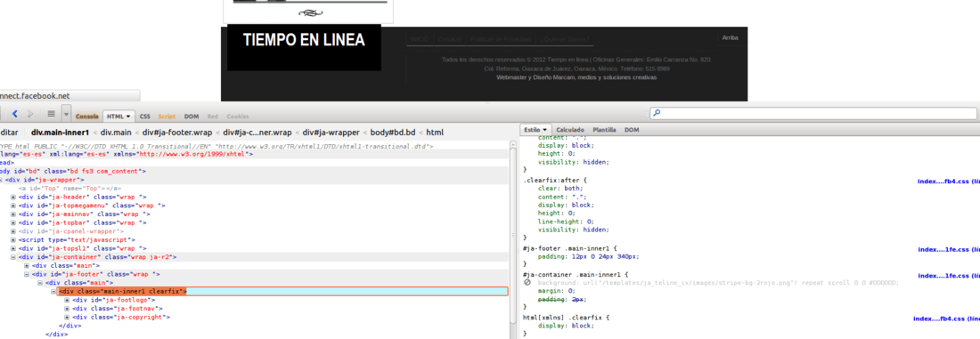The width and height of the screenshot is (980, 339).
Task: Expand the ja-footnav div node
Action: pyautogui.click(x=67, y=309)
